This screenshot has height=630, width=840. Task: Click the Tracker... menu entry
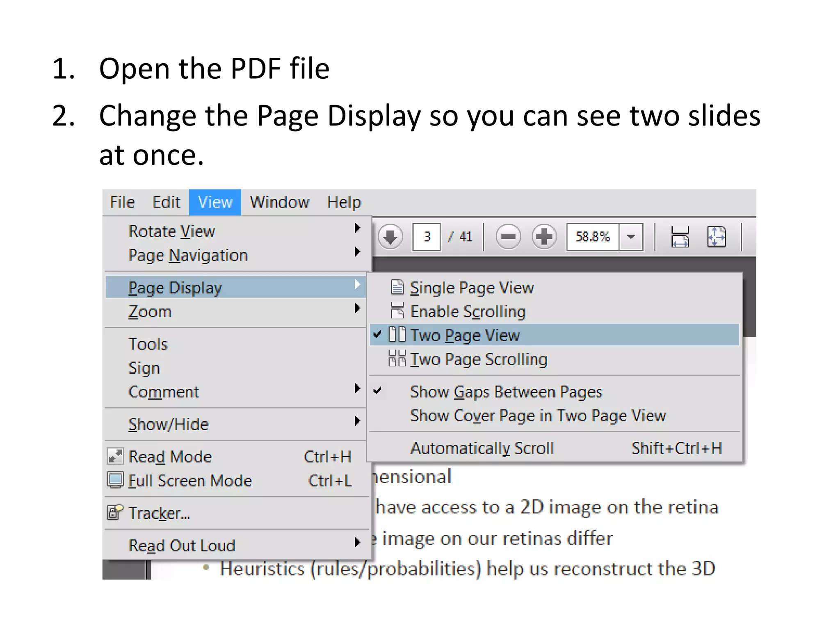[x=159, y=513]
